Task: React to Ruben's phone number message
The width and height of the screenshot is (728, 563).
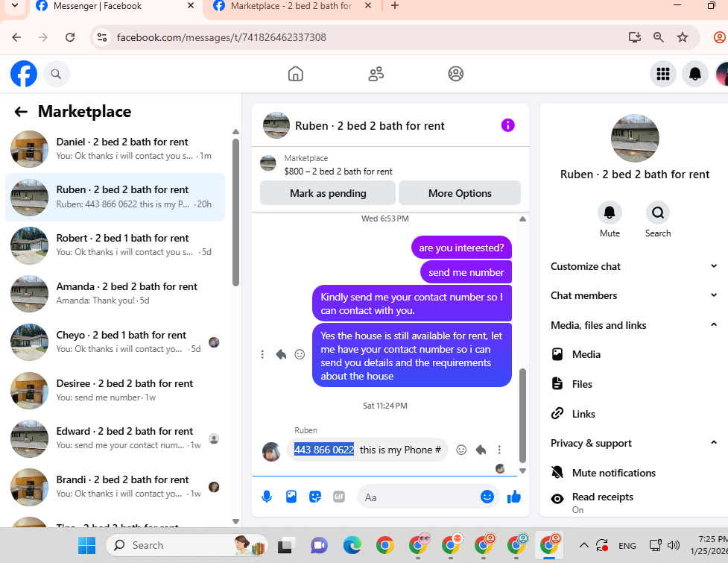Action: 461,450
